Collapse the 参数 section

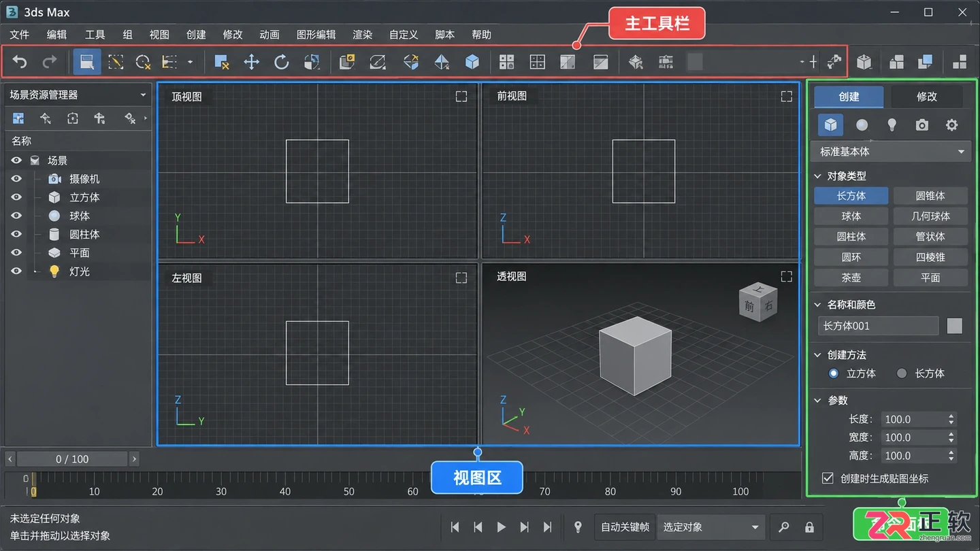[818, 401]
